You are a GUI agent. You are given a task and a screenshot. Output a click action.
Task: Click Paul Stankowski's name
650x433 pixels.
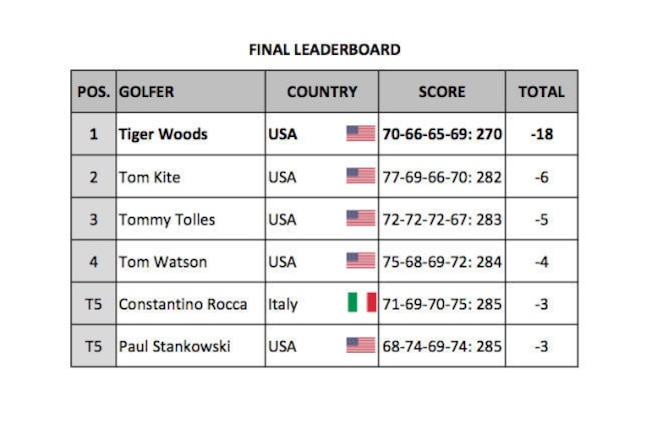click(x=175, y=346)
